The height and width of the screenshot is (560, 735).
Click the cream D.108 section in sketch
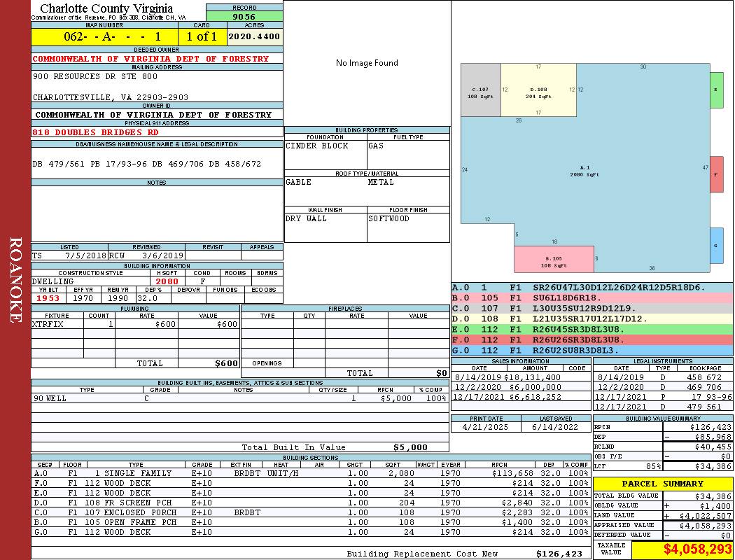(538, 90)
